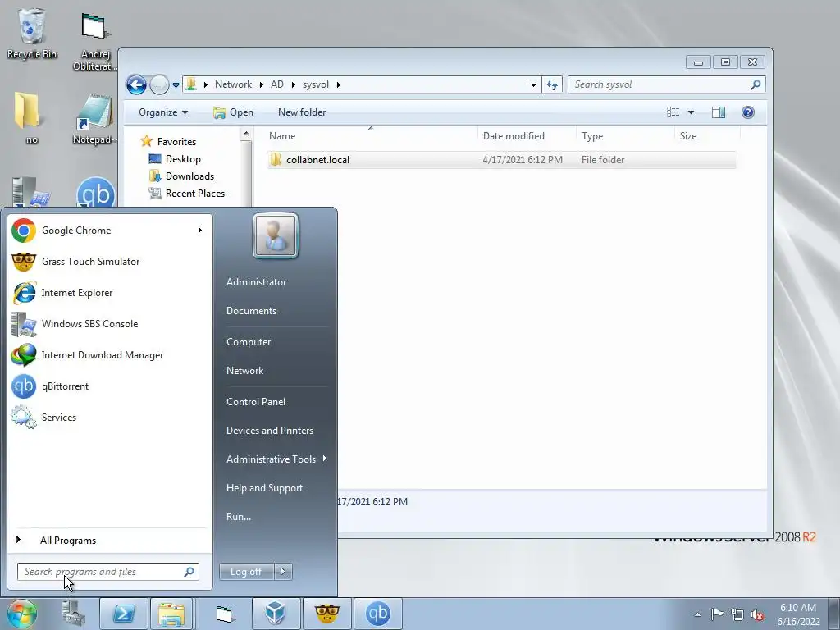The height and width of the screenshot is (630, 840).
Task: Launch Windows SBS Console
Action: point(110,323)
